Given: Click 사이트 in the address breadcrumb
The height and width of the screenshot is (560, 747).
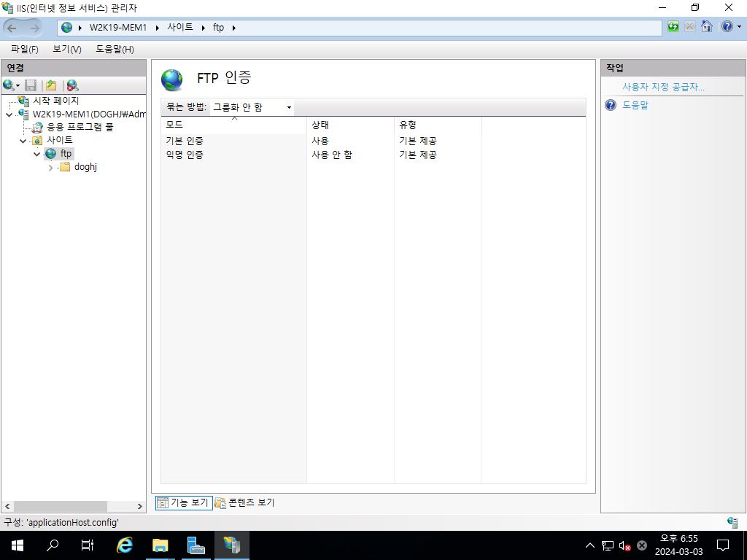Looking at the screenshot, I should [x=180, y=28].
